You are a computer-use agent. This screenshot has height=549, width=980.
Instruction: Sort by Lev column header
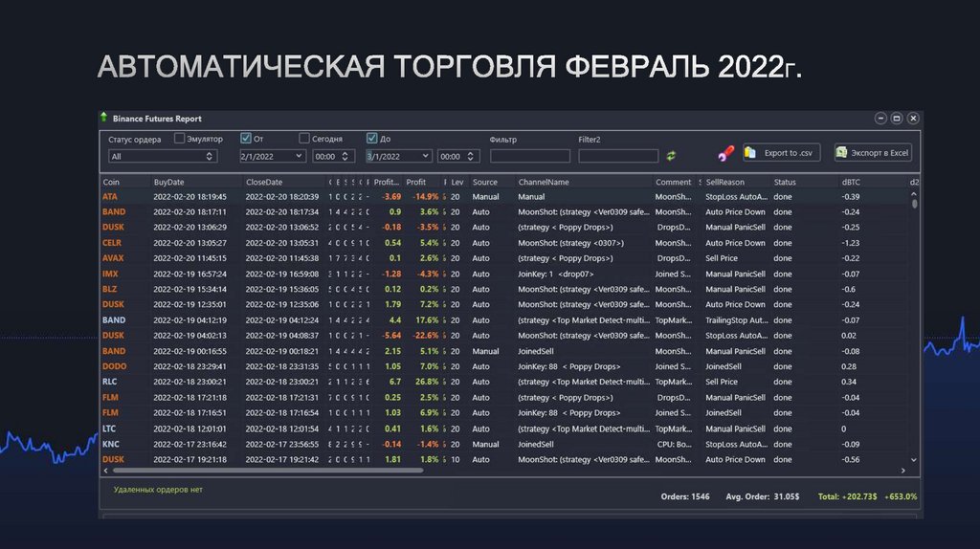pyautogui.click(x=457, y=183)
